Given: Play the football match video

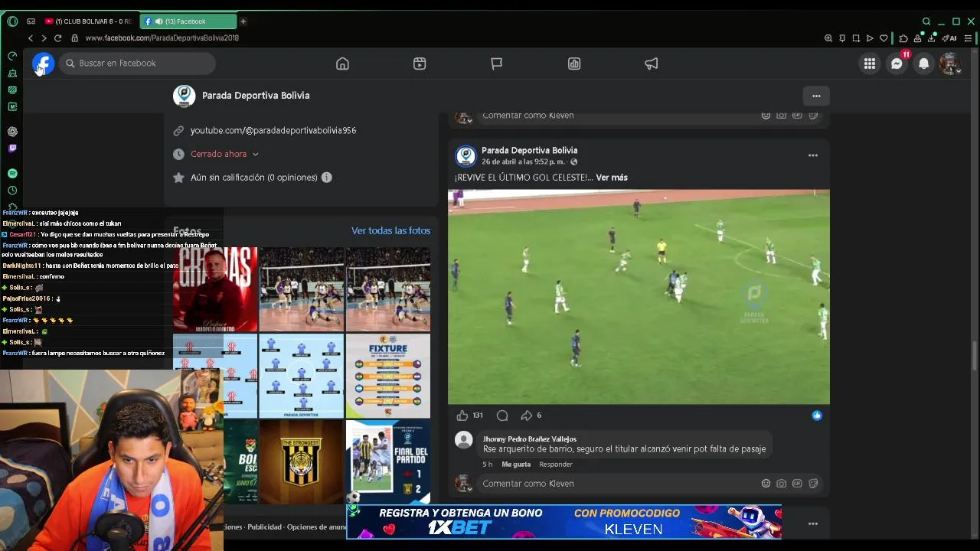Looking at the screenshot, I should click(639, 297).
